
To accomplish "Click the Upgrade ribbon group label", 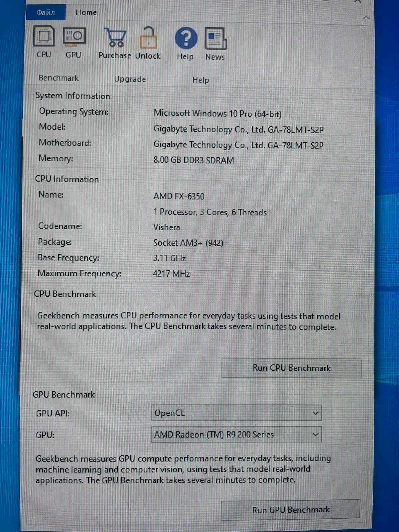I will (x=130, y=79).
